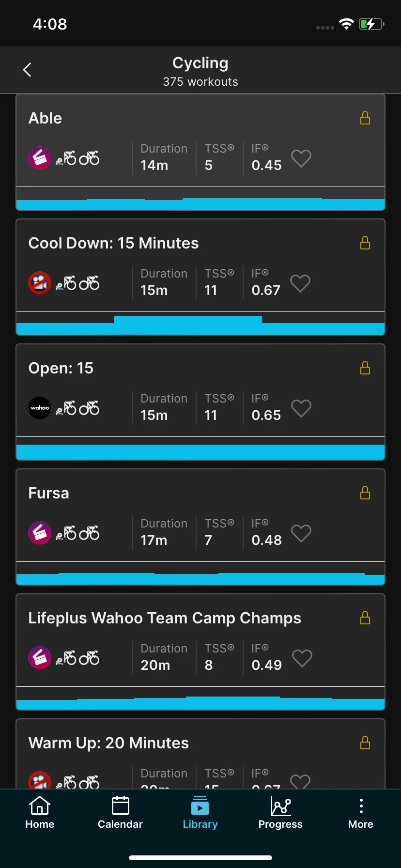Click the Wahoo logo on Open: 15
This screenshot has width=401, height=868.
[40, 408]
